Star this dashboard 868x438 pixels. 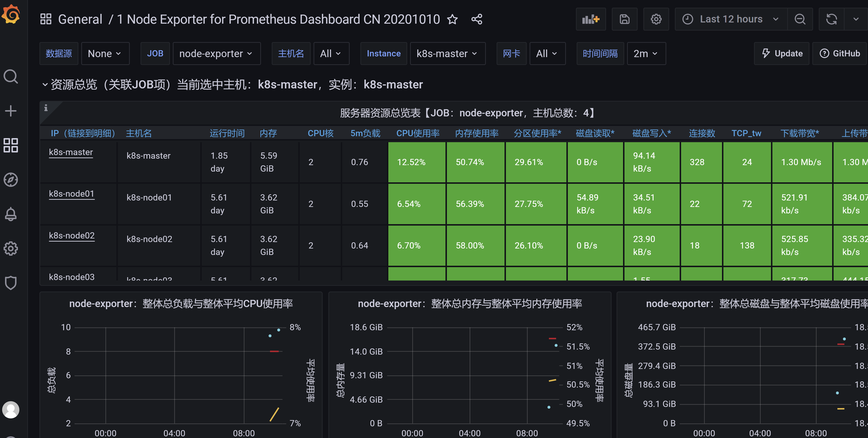coord(453,19)
